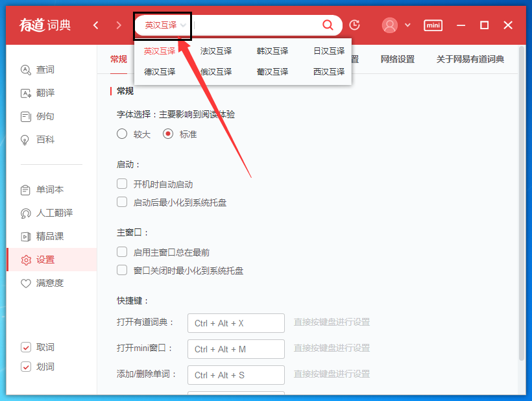Viewport: 532px width, 401px height.
Task: Enable 开机时自动启动 checkbox
Action: 122,184
